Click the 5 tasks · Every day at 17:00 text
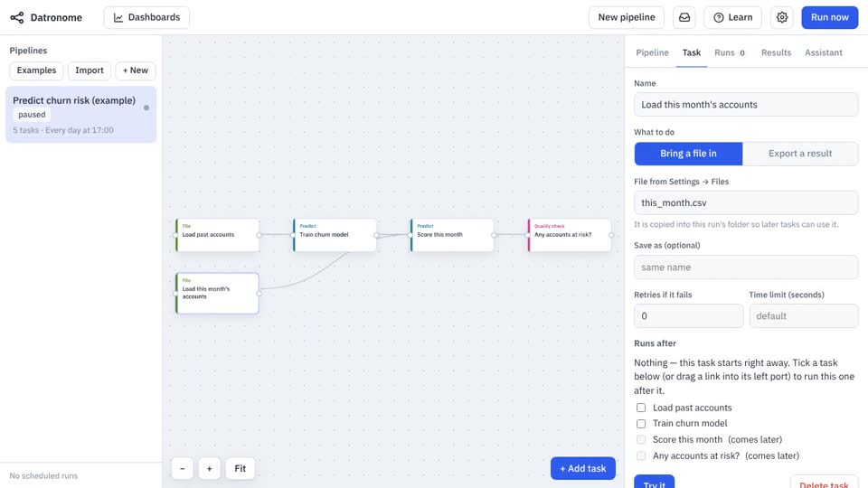This screenshot has height=488, width=868. (x=63, y=130)
